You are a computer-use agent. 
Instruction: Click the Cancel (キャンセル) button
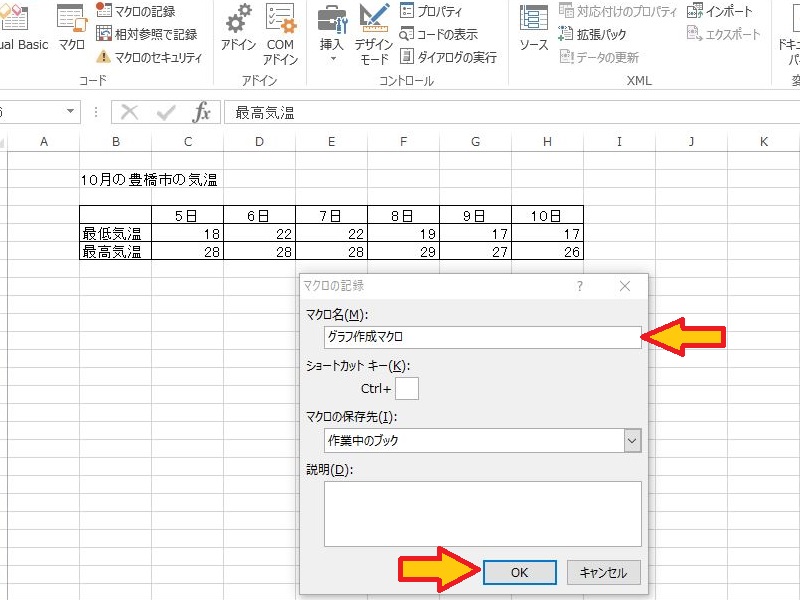point(604,572)
